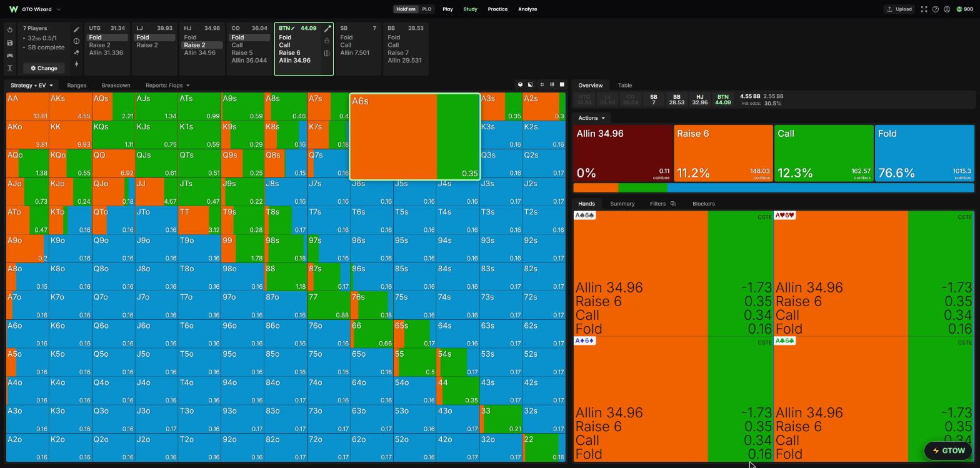Click the eyedropper icon in BTN card
Screen dimensions: 980x468
click(x=327, y=29)
